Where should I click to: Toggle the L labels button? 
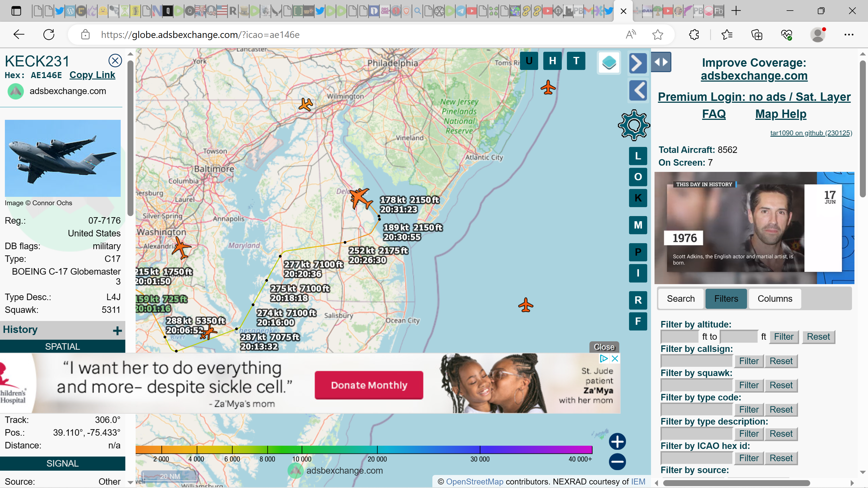638,156
